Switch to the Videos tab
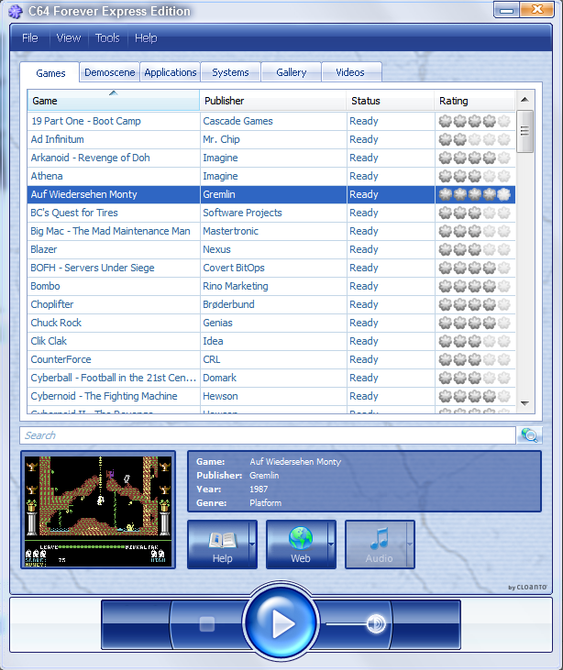Image resolution: width=563 pixels, height=670 pixels. (350, 72)
